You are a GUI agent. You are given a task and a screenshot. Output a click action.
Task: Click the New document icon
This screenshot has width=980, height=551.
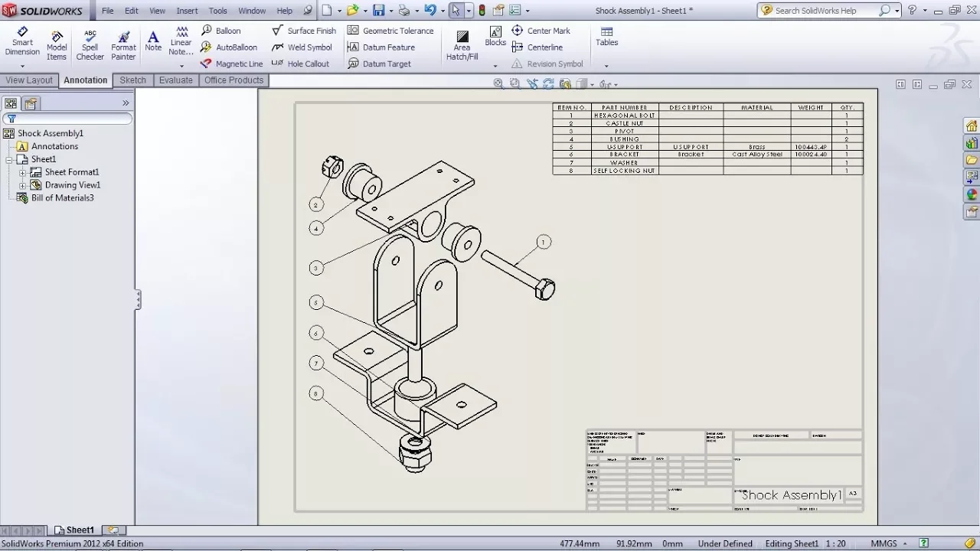327,11
